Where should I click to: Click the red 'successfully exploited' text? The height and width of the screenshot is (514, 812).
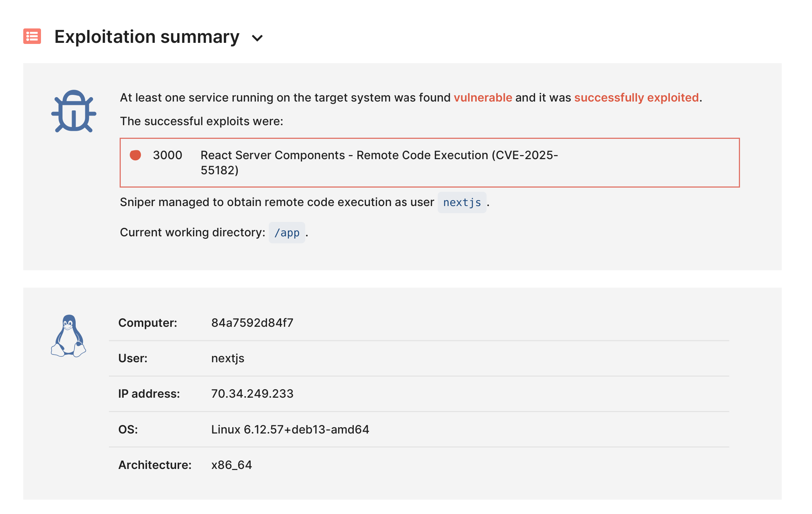(x=636, y=97)
